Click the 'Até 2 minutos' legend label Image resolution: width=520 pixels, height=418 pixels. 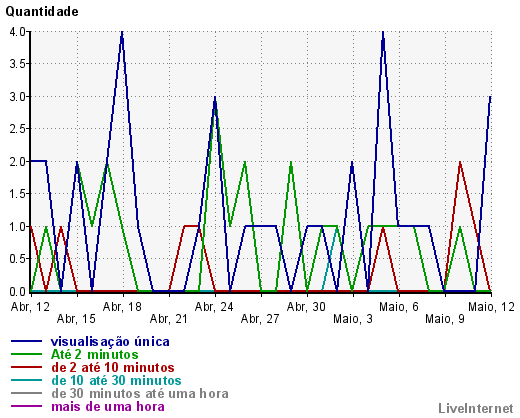(94, 355)
